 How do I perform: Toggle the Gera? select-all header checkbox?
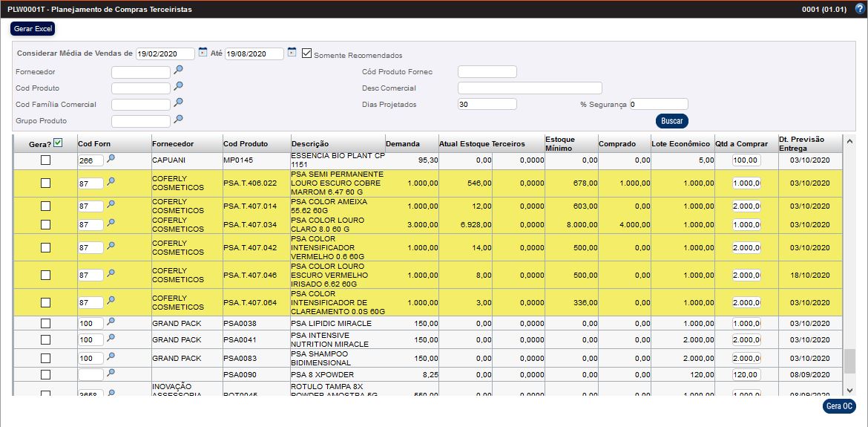[x=59, y=143]
